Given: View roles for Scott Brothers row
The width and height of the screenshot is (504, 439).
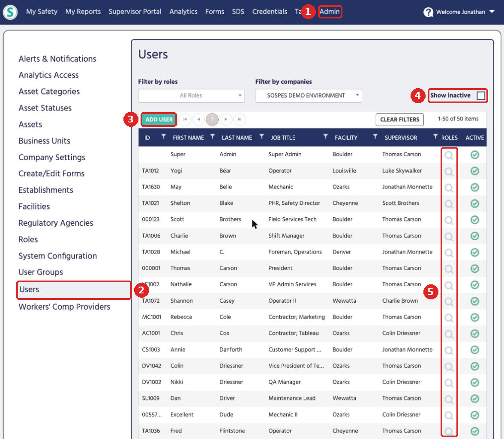Looking at the screenshot, I should [449, 220].
